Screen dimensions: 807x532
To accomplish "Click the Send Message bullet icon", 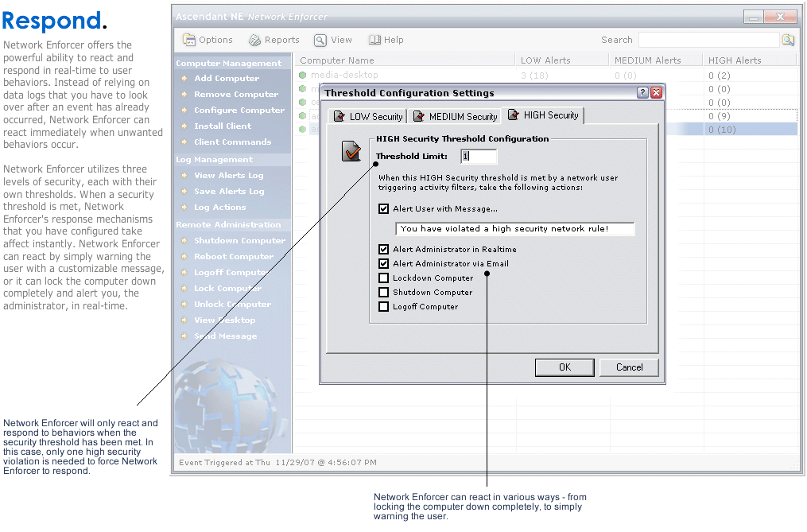I will pos(184,337).
